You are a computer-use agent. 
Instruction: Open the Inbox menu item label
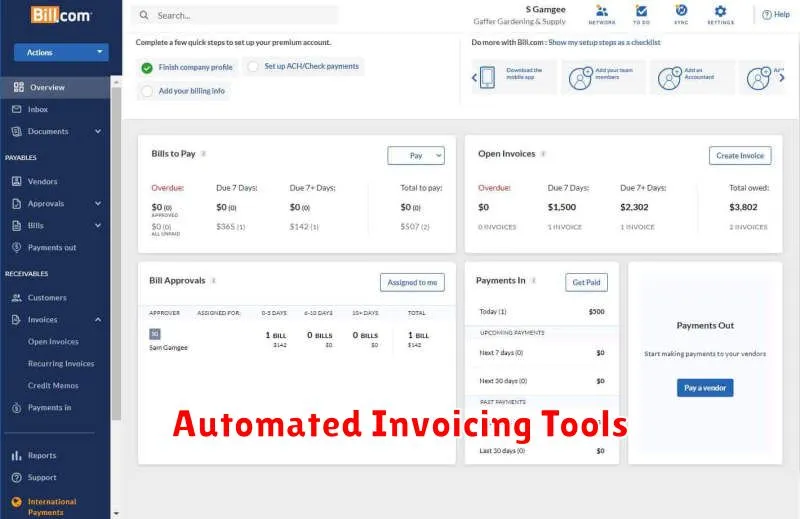(x=38, y=109)
